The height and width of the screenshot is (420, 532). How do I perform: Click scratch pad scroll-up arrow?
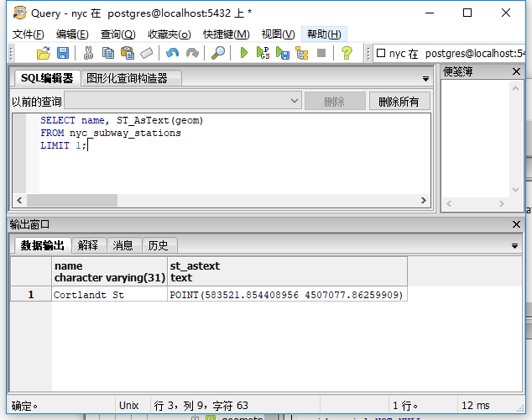tap(516, 88)
